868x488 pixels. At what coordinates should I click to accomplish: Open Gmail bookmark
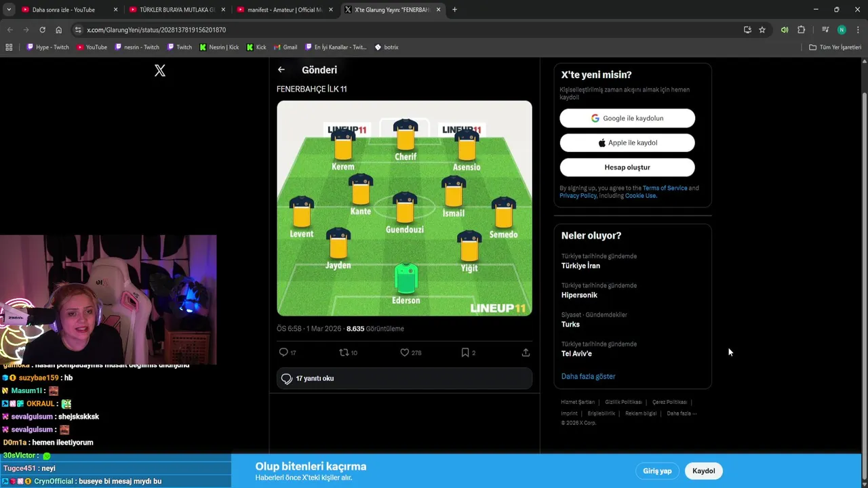(285, 47)
